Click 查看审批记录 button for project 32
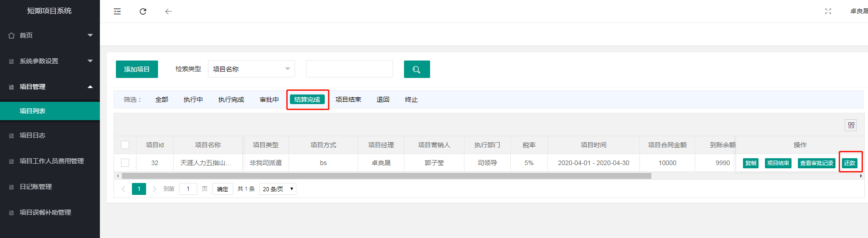The width and height of the screenshot is (868, 238). pyautogui.click(x=817, y=163)
